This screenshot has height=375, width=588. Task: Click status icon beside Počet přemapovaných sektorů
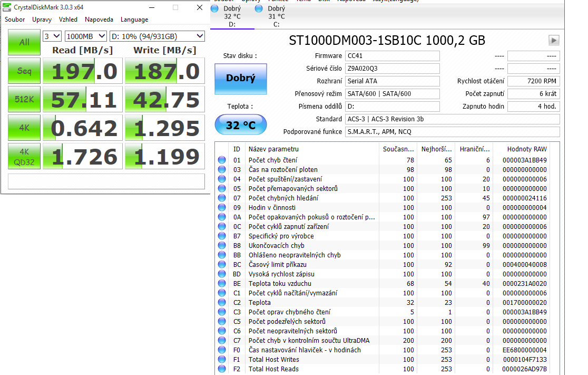tap(222, 189)
